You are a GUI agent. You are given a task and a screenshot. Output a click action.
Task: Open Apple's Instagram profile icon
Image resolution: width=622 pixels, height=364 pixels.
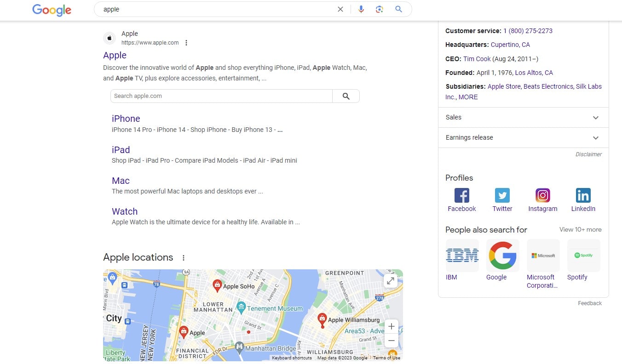pyautogui.click(x=543, y=195)
